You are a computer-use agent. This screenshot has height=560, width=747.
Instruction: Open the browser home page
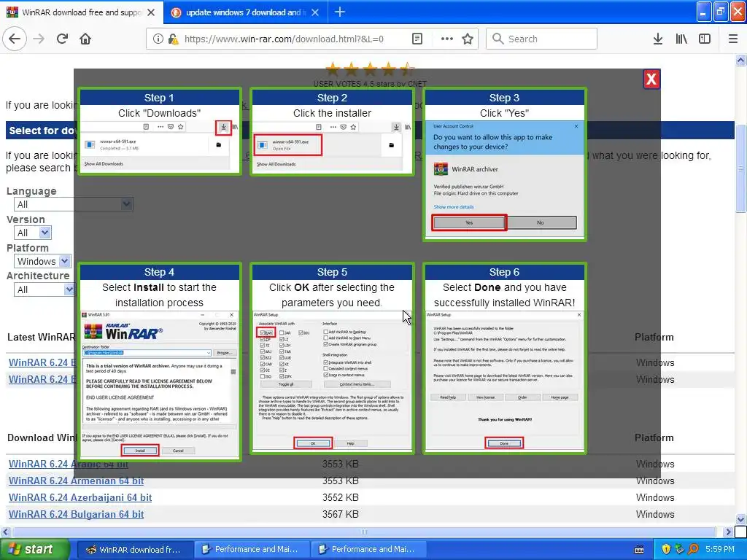[85, 39]
